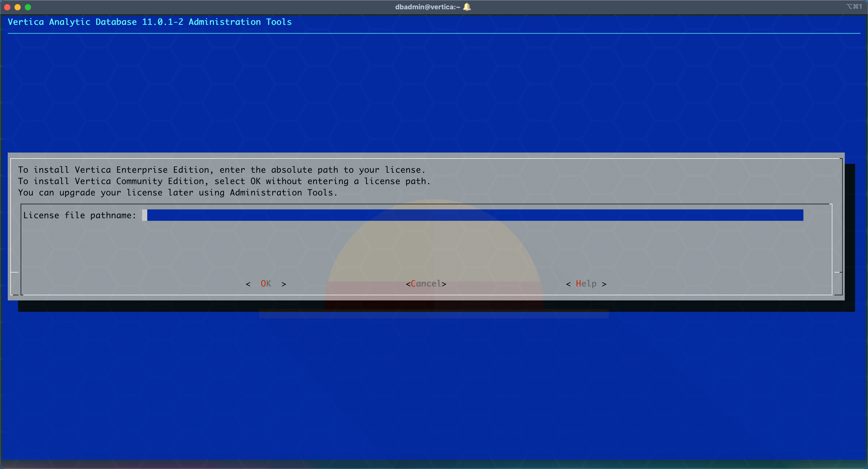Image resolution: width=868 pixels, height=469 pixels.
Task: Click the Enterprise Edition instruction line
Action: point(221,170)
